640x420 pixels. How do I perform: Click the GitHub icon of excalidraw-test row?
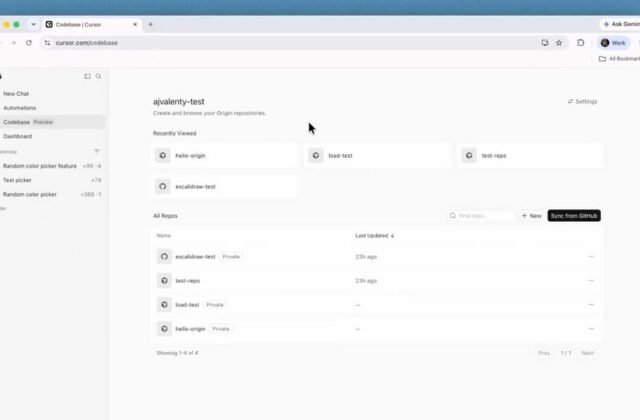(164, 257)
